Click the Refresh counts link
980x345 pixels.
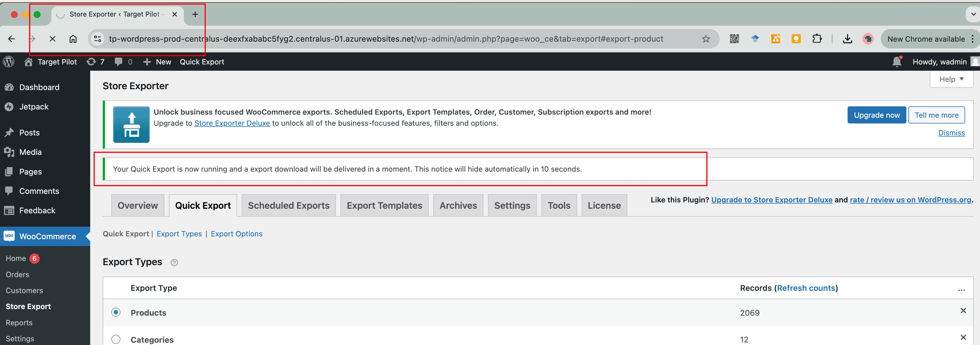coord(806,288)
